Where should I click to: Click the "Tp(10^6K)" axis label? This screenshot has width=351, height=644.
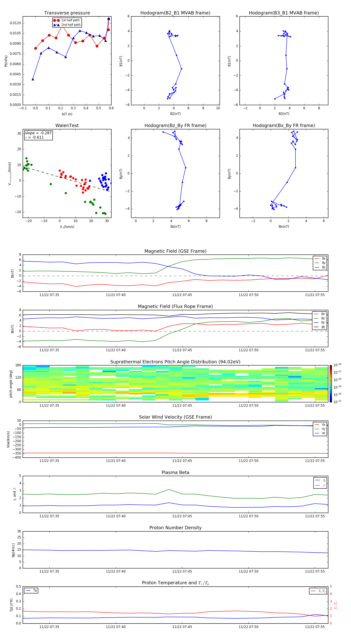tap(11, 605)
